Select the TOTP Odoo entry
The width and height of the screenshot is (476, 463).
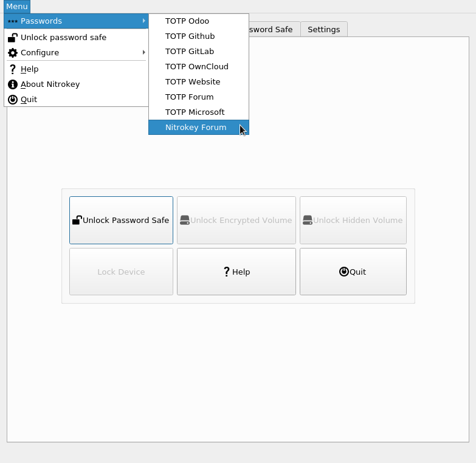pos(187,21)
